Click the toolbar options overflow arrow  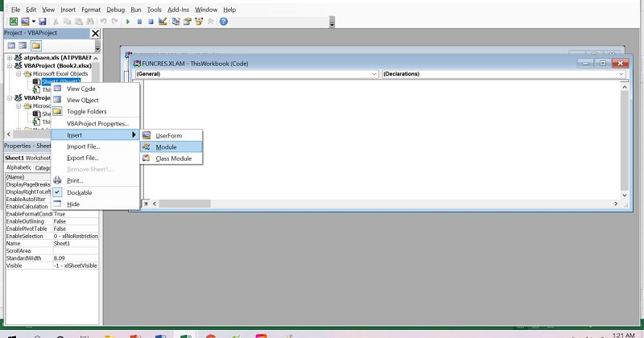coord(332,23)
